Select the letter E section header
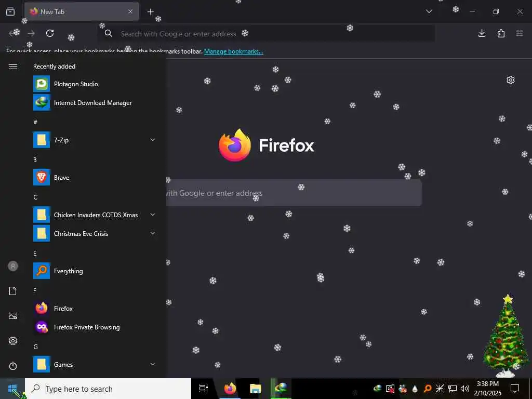Viewport: 532px width, 399px height. [x=35, y=254]
